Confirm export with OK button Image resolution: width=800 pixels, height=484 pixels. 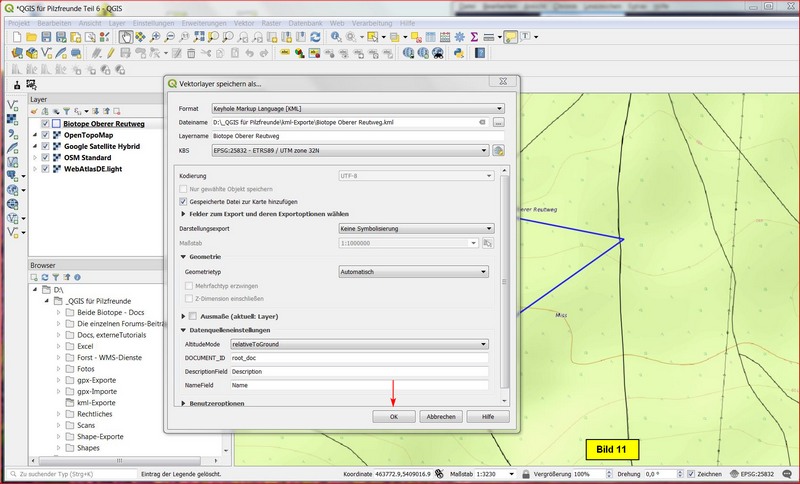pyautogui.click(x=394, y=417)
